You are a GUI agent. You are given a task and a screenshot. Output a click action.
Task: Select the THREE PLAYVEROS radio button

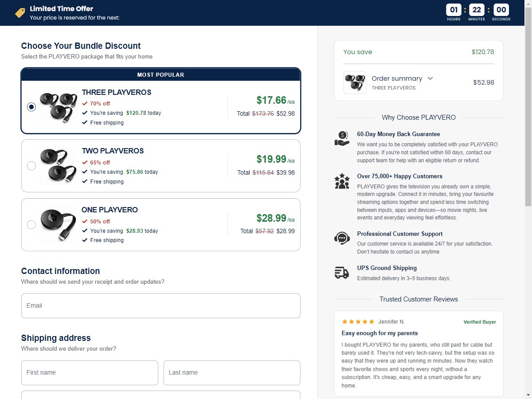pyautogui.click(x=31, y=107)
